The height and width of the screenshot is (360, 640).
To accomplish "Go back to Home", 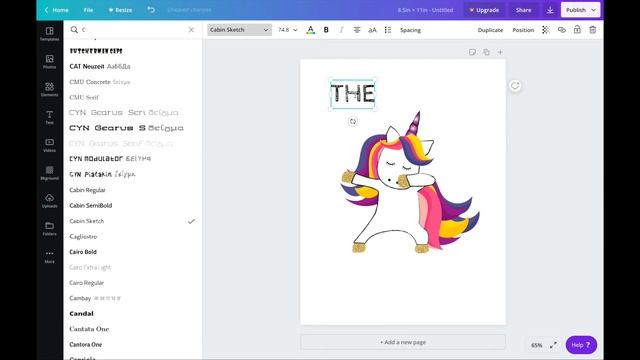I will click(x=56, y=10).
